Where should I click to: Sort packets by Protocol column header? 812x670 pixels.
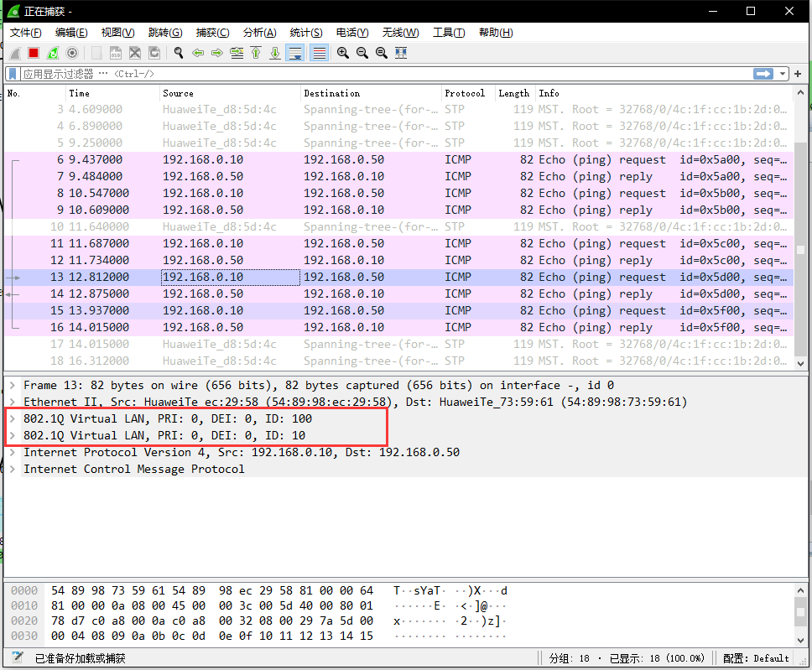(x=468, y=93)
